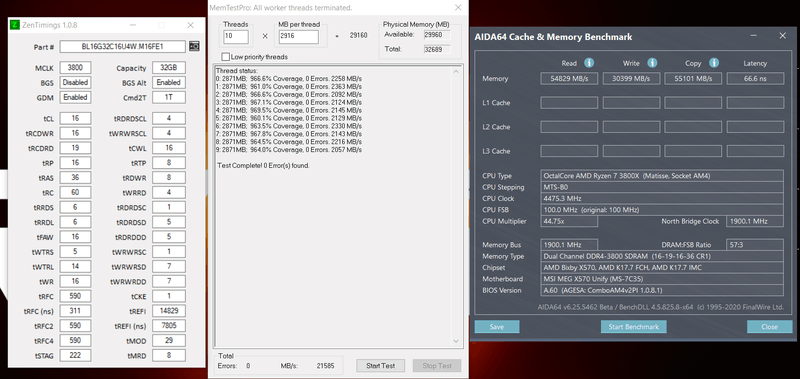Click the Stop Test button
Screen dimensions: 800x379
click(437, 365)
